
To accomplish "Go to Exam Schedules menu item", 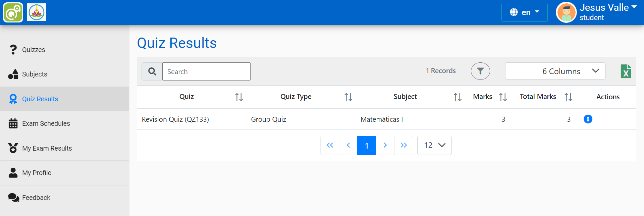I will pos(46,123).
